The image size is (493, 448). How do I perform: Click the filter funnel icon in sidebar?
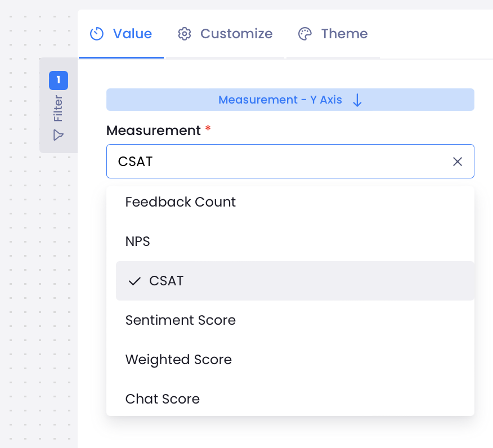click(58, 135)
